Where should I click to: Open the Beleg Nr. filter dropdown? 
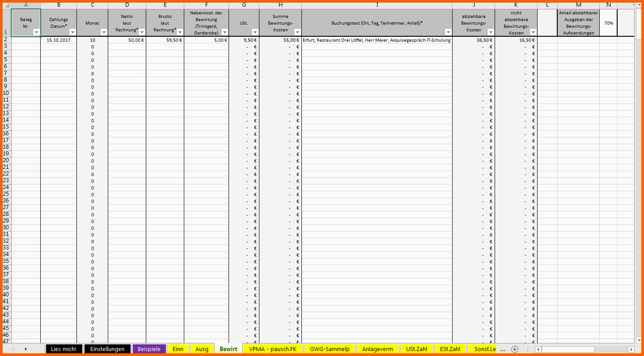(x=37, y=32)
